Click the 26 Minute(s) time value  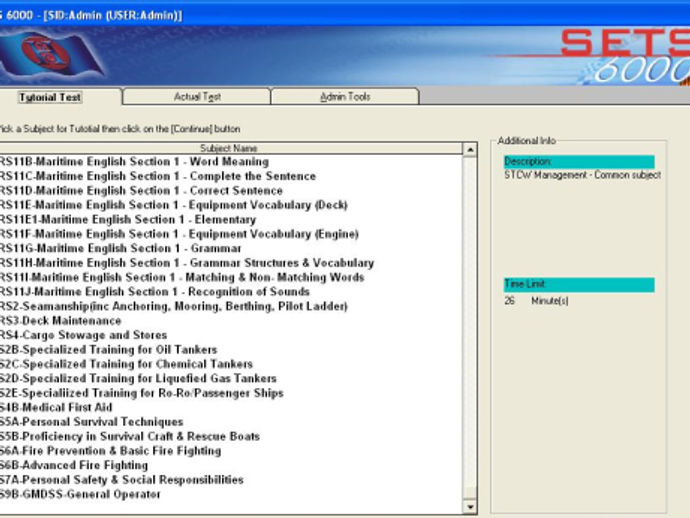[x=536, y=301]
